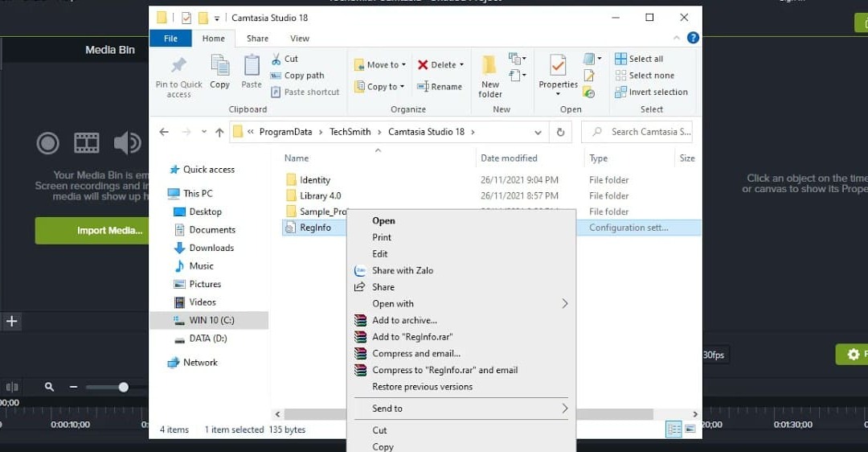The width and height of the screenshot is (868, 452).
Task: Click the New folder icon
Action: click(489, 65)
